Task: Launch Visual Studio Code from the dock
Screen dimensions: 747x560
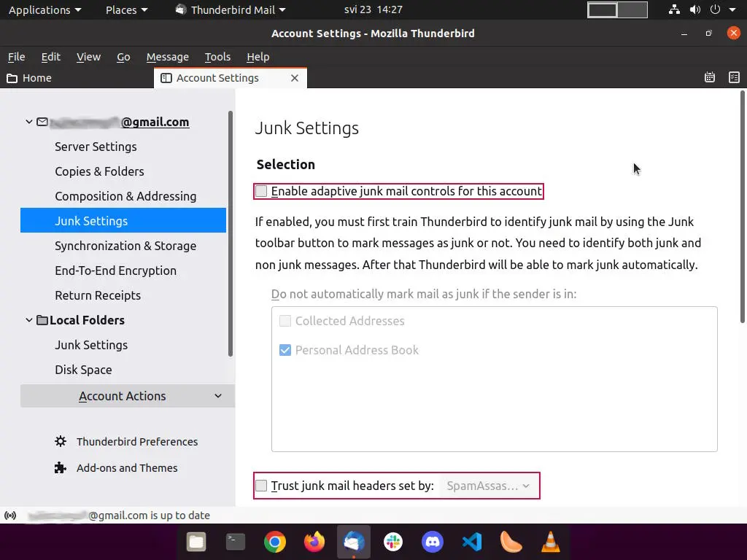Action: (472, 542)
